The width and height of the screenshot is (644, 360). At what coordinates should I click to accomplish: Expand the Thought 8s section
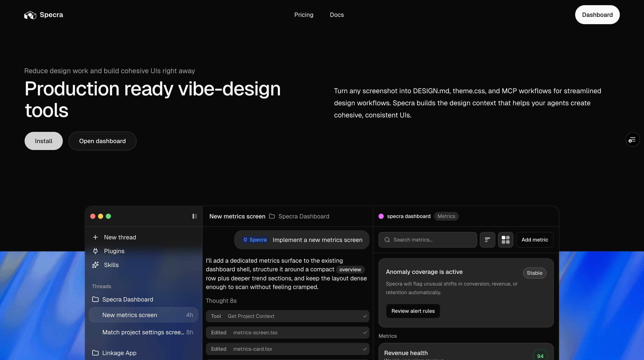221,301
